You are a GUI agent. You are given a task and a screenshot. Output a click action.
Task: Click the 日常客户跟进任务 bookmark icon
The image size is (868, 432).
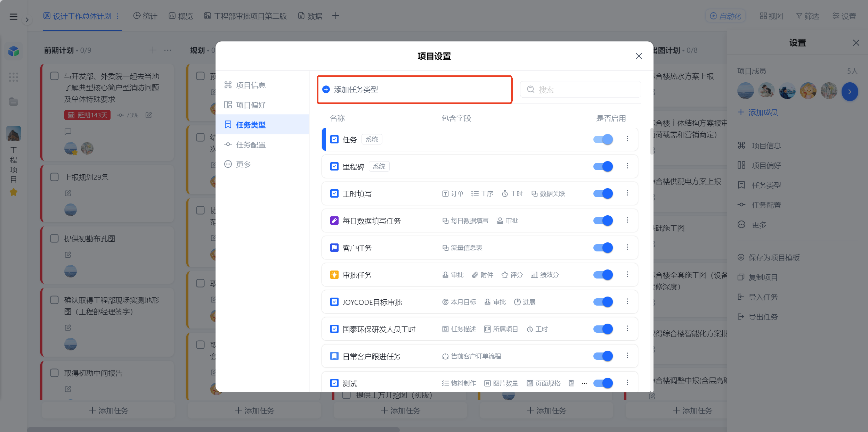point(334,356)
